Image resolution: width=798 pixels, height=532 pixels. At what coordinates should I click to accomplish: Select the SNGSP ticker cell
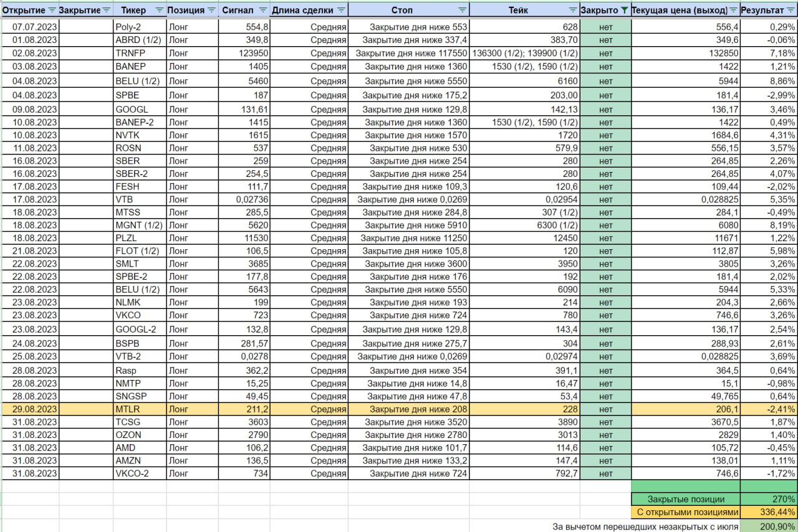[139, 396]
